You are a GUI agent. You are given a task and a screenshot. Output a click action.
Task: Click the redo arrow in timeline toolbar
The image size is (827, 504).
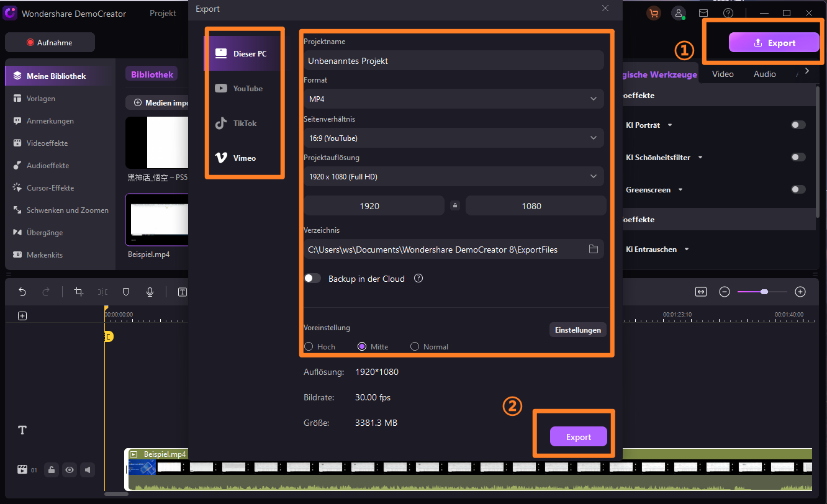[46, 292]
